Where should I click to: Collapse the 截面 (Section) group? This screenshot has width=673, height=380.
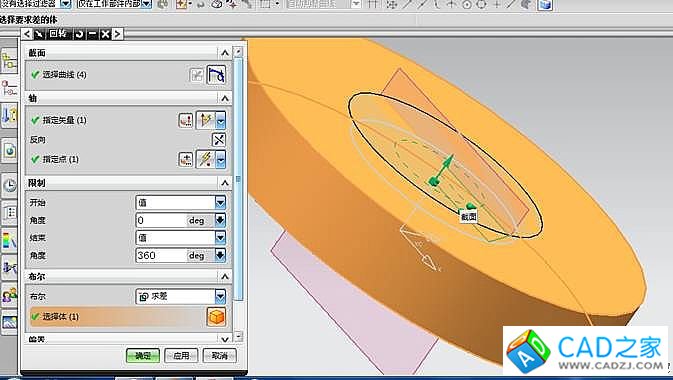[224, 53]
